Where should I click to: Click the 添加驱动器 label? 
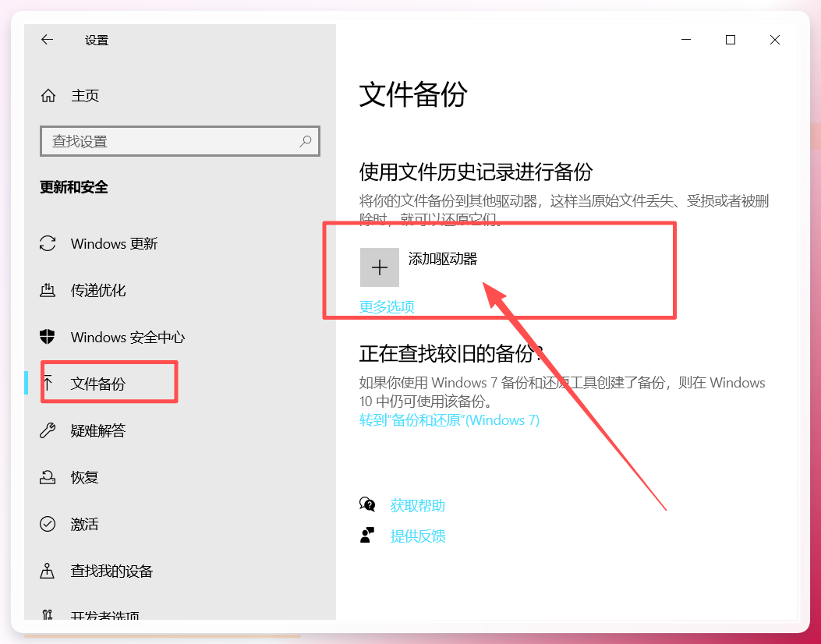(x=443, y=259)
